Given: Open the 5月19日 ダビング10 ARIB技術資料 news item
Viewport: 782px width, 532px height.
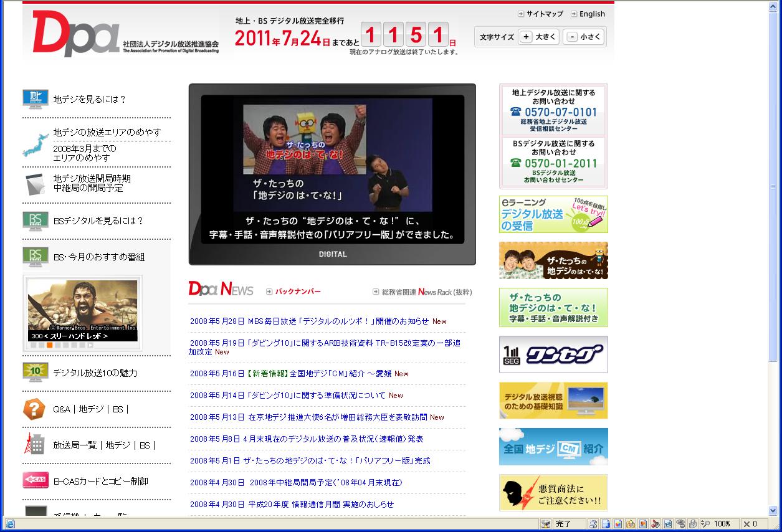Looking at the screenshot, I should (325, 347).
